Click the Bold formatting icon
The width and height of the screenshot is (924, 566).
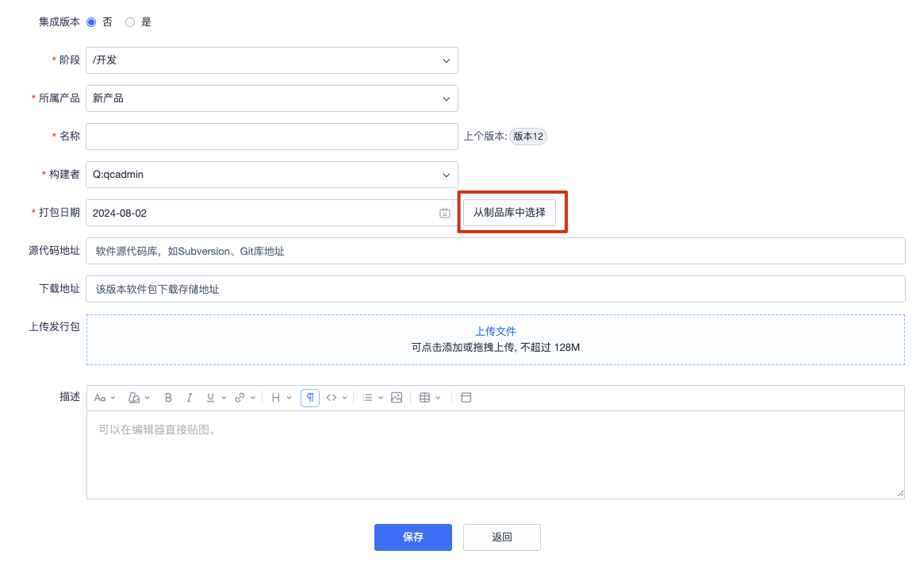[168, 398]
